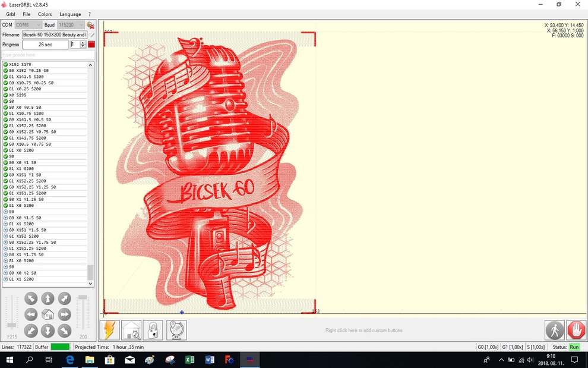Click the lightning bolt reset button
588x368 pixels.
110,330
